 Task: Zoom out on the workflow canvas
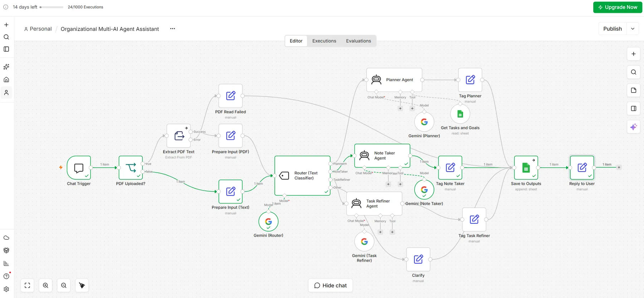click(x=64, y=285)
